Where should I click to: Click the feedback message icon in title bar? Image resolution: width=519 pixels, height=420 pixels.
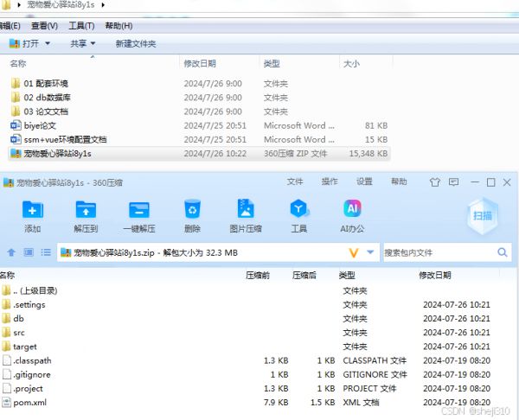pyautogui.click(x=453, y=181)
